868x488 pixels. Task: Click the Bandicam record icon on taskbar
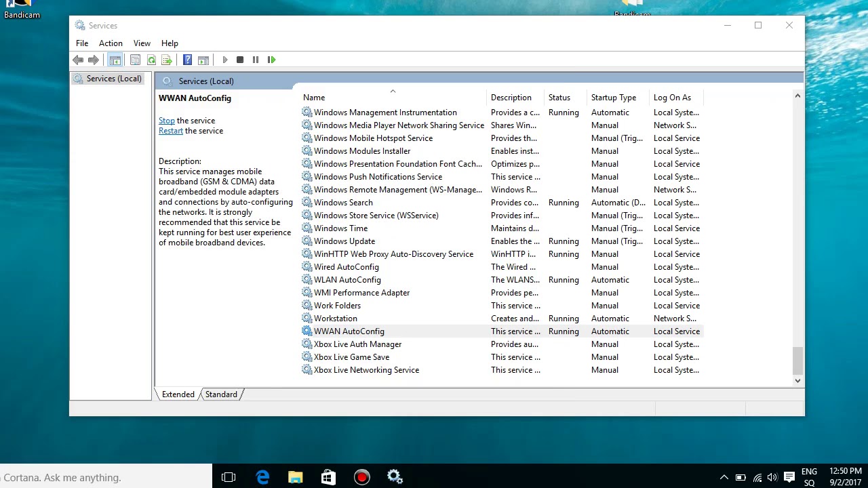point(361,477)
